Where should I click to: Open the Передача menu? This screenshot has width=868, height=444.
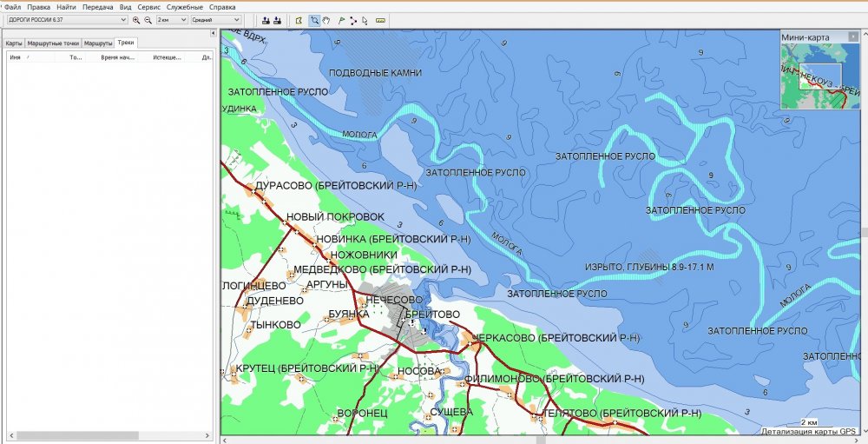(97, 7)
